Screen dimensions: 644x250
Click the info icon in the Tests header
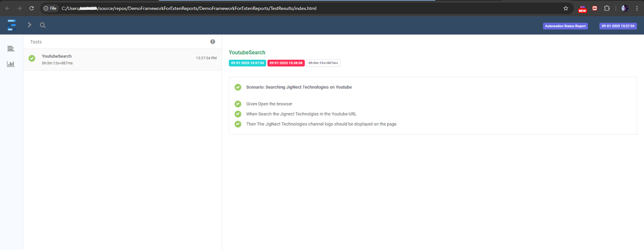[x=213, y=41]
